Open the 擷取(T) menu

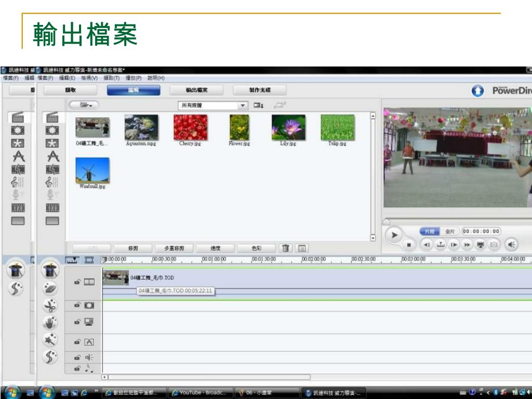pyautogui.click(x=112, y=78)
